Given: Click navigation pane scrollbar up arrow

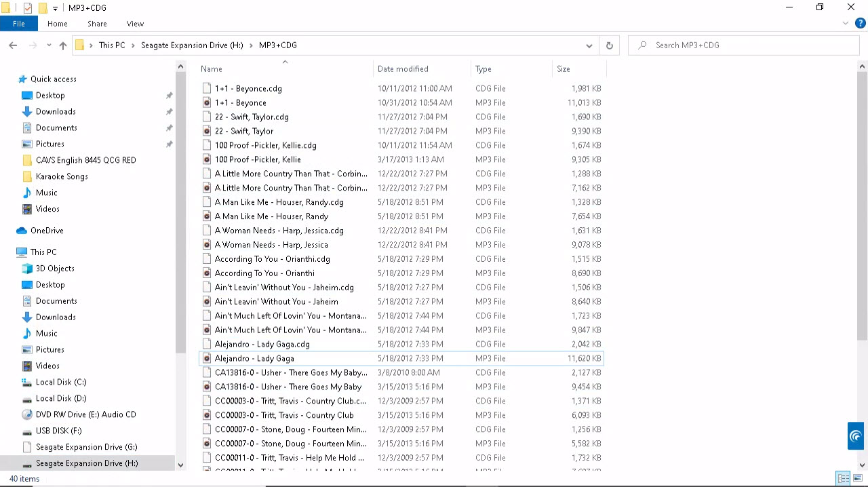Looking at the screenshot, I should 180,66.
